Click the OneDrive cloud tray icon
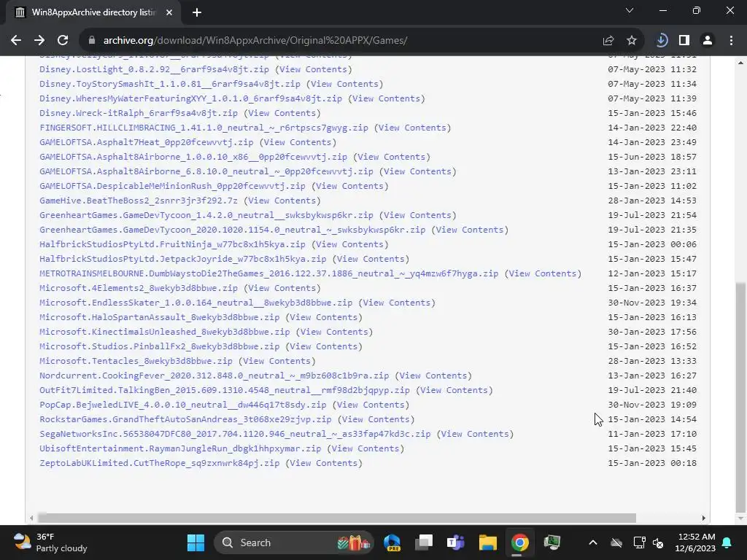 pos(616,542)
